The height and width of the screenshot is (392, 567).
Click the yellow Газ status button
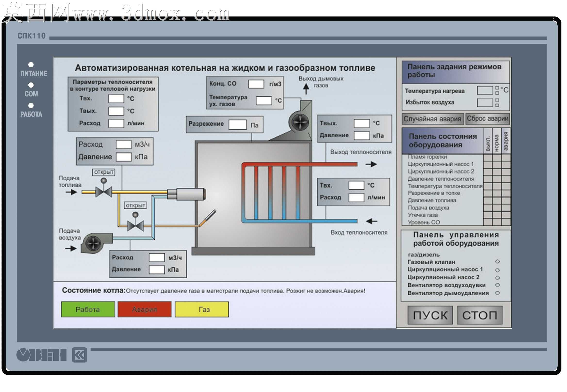(202, 309)
